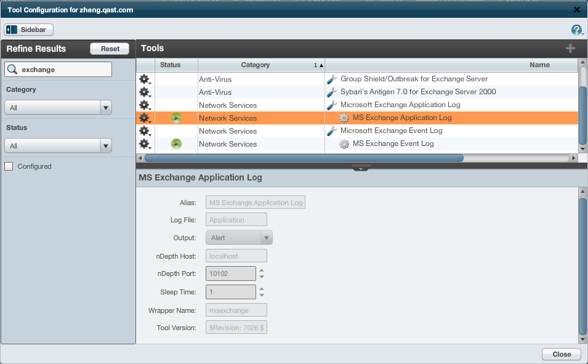Select 'Microsoft Exchange Application Log' name text

(400, 105)
